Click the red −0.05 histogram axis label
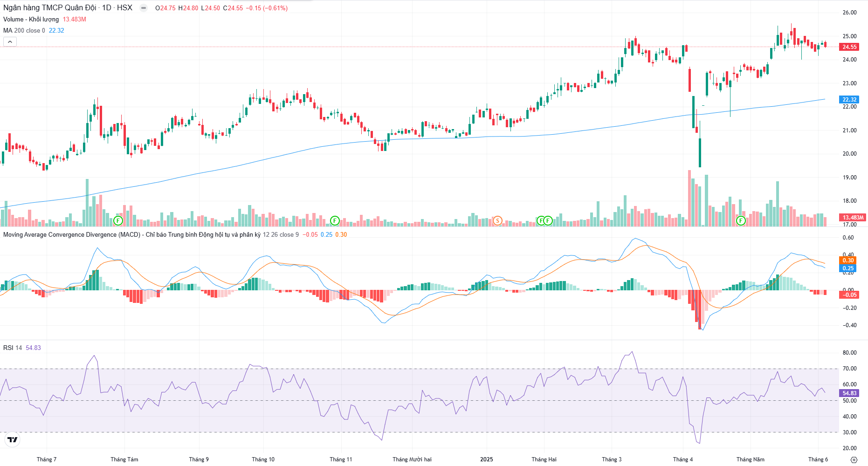This screenshot has height=466, width=868. 849,295
